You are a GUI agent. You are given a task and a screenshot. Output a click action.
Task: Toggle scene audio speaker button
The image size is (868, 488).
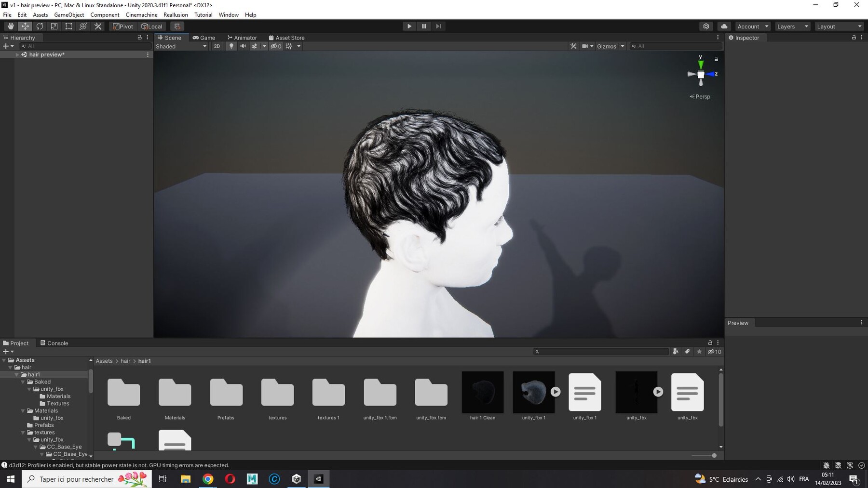(x=243, y=46)
